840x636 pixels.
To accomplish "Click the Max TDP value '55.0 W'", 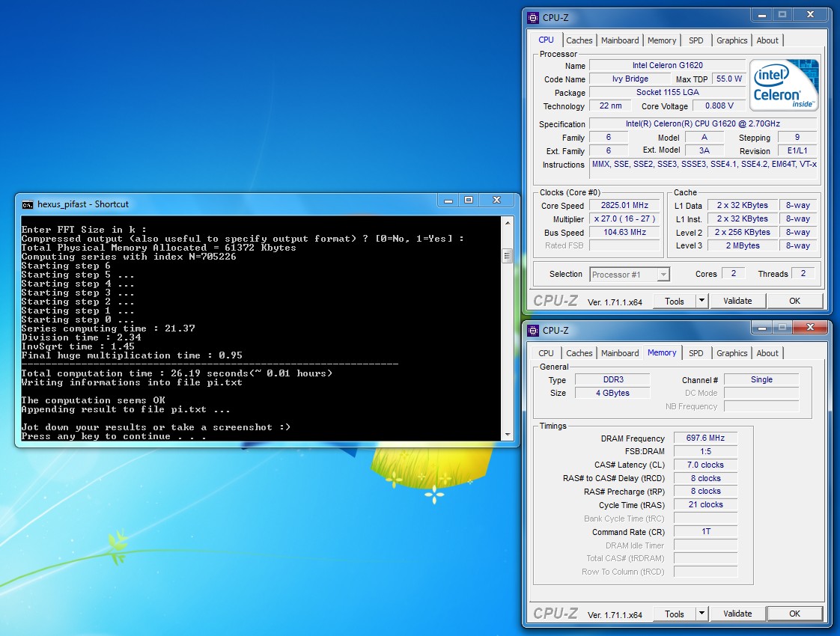I will click(729, 79).
